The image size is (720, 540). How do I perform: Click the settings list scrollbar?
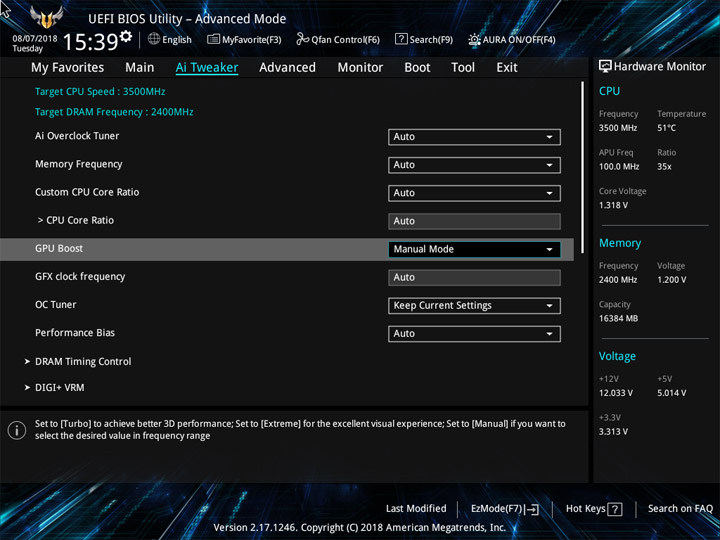point(583,167)
